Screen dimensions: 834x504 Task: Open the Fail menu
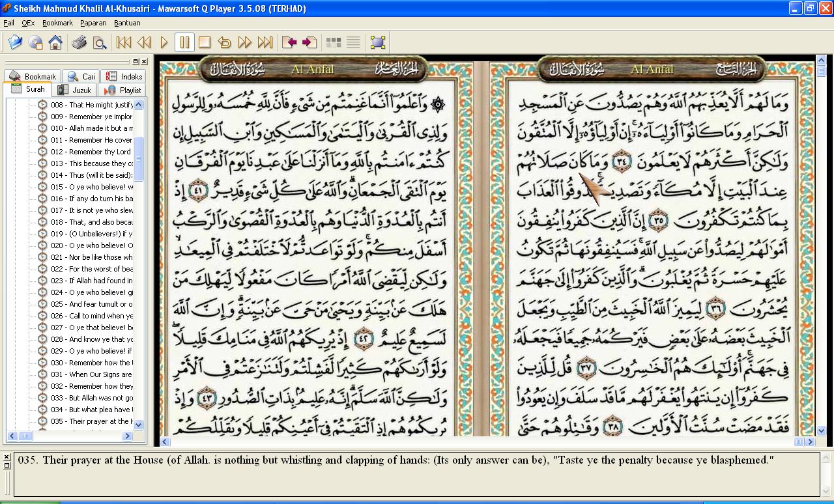pos(8,23)
